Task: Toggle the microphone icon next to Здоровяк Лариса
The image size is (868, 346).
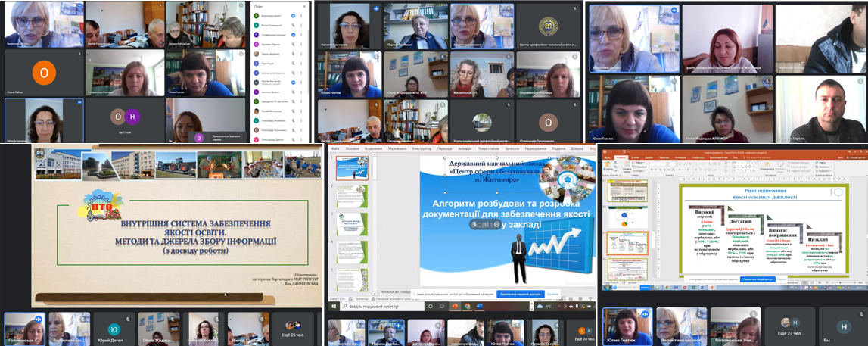Action: click(x=291, y=44)
